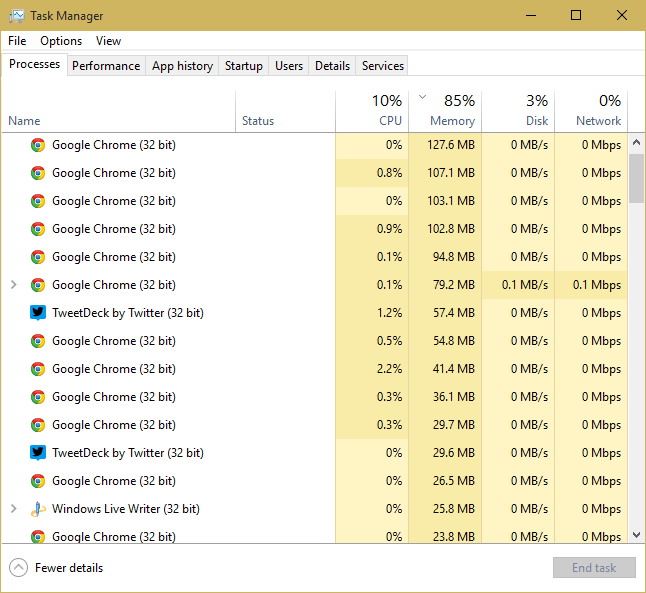Select the 0.5% CPU cell

(372, 341)
